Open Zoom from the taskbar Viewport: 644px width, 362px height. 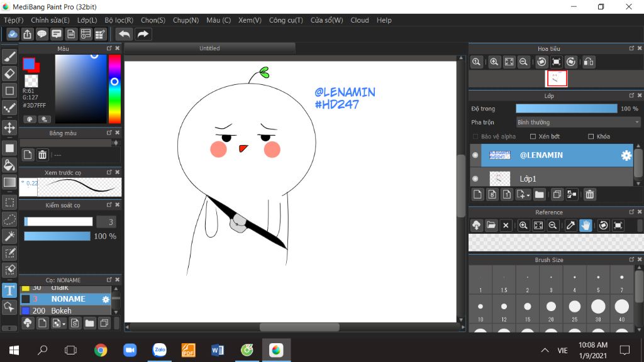tap(130, 350)
